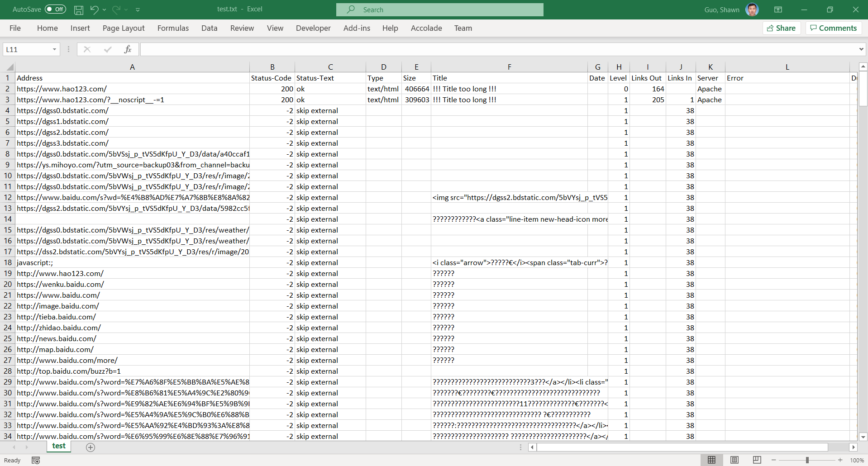
Task: Click the Address header cell
Action: pyautogui.click(x=132, y=78)
